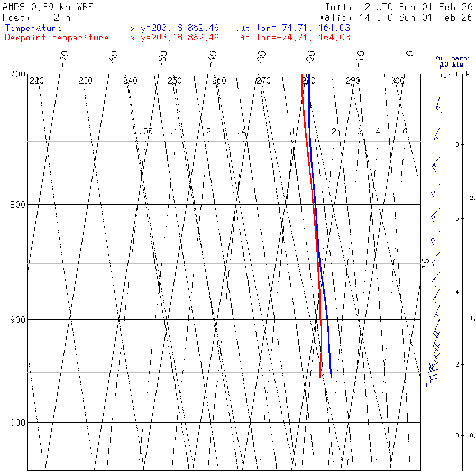Click the '240' potential temperature label
Image resolution: width=476 pixels, height=476 pixels.
(x=130, y=81)
